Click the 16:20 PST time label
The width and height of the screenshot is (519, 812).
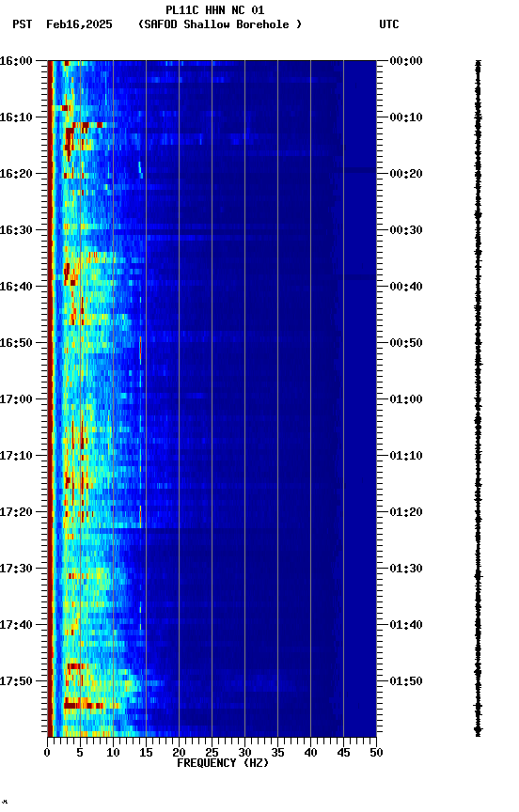click(x=16, y=174)
